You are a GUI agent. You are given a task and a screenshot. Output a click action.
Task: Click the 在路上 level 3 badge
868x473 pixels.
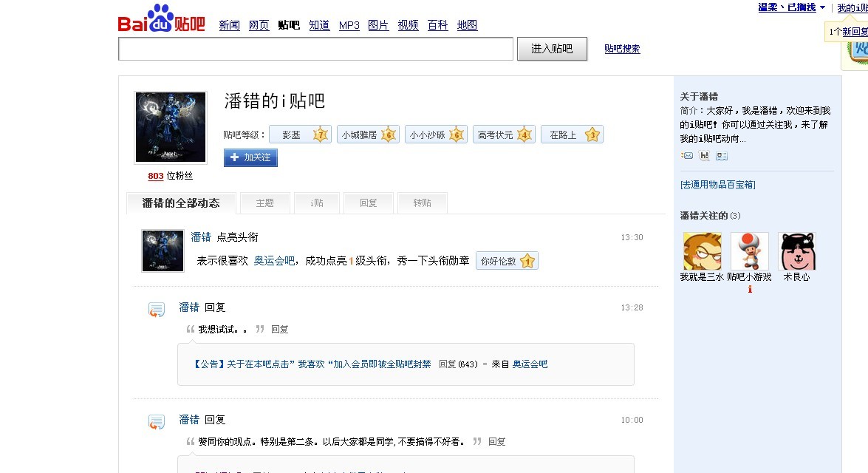tap(573, 135)
